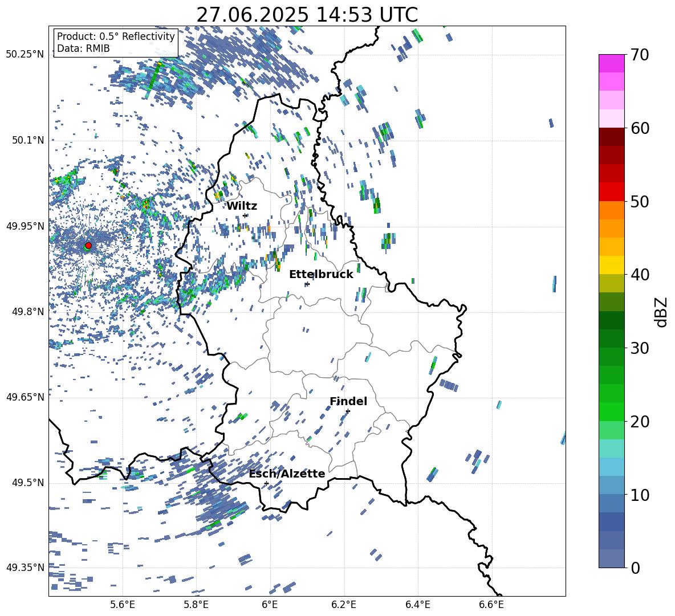The image size is (675, 616).
Task: Click the dark red colorbar segment below 60
Action: 611,137
